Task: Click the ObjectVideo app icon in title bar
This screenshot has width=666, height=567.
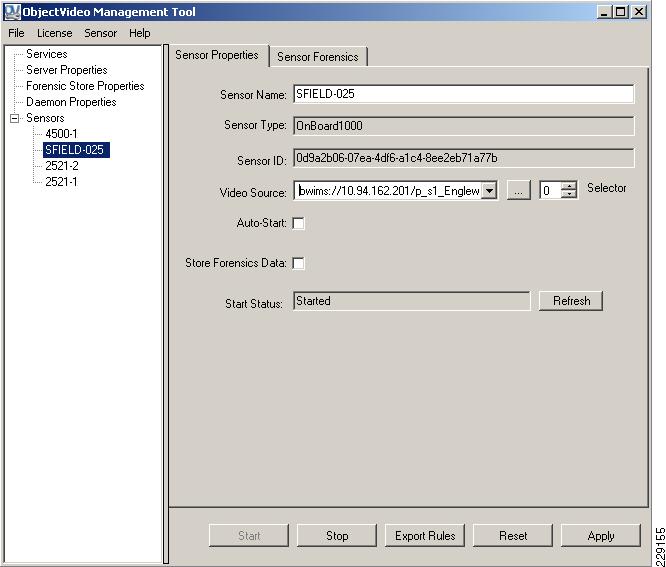Action: tap(12, 11)
